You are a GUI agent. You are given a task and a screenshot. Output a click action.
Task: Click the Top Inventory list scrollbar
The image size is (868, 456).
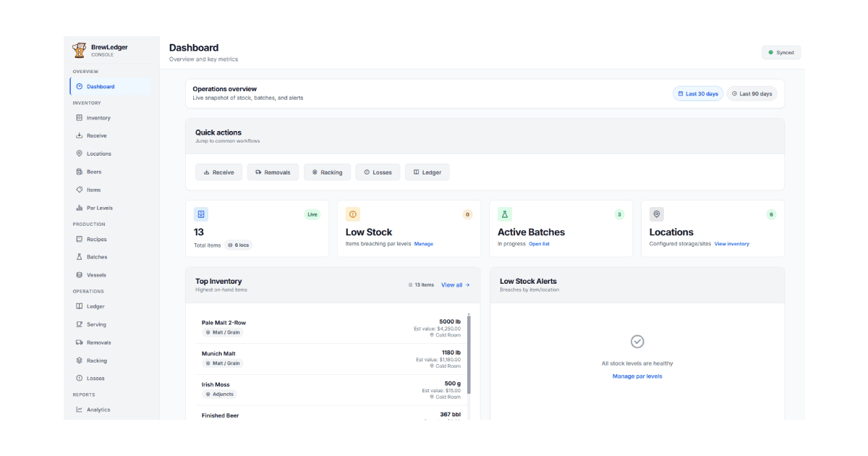[469, 354]
